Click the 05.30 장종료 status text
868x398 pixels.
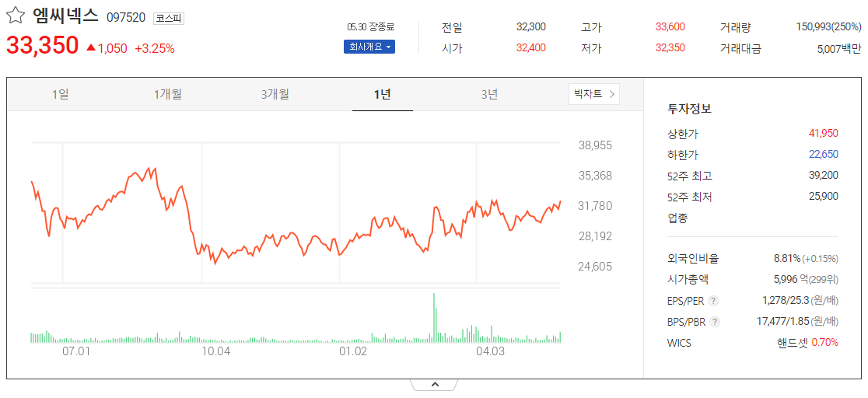coord(371,26)
